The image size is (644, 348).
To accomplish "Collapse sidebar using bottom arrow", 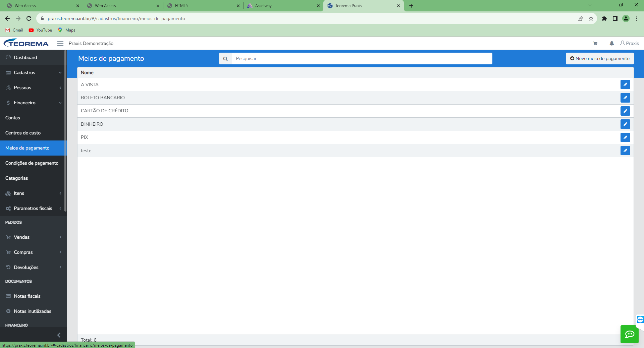I will tap(59, 335).
